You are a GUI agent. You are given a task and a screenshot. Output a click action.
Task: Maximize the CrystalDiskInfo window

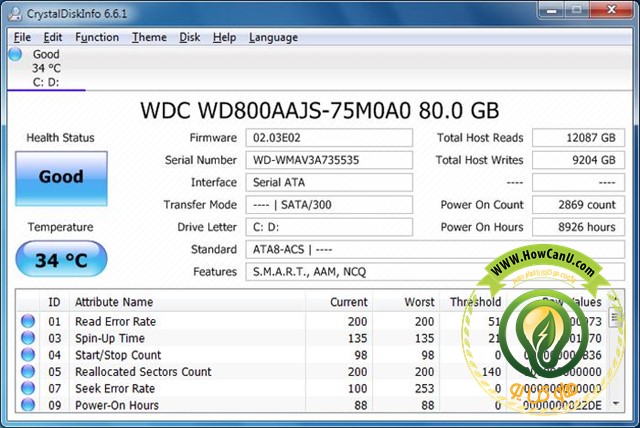[x=576, y=10]
